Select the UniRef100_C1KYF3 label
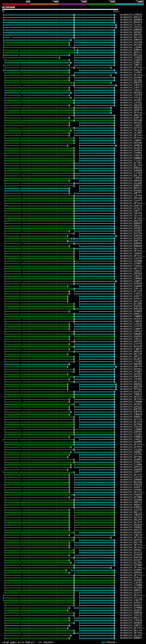The image size is (146, 644). pyautogui.click(x=131, y=201)
